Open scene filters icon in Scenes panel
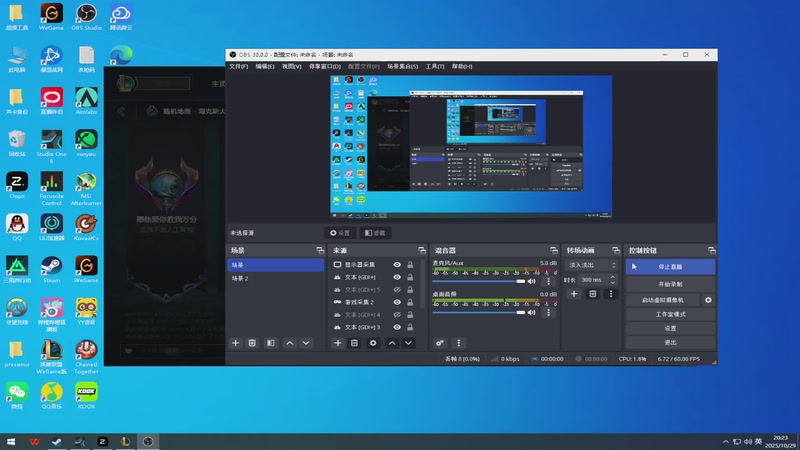 point(270,343)
